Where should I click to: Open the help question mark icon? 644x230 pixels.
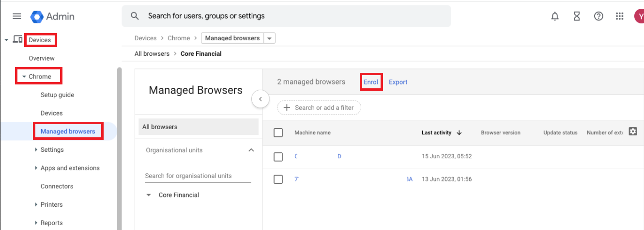598,16
